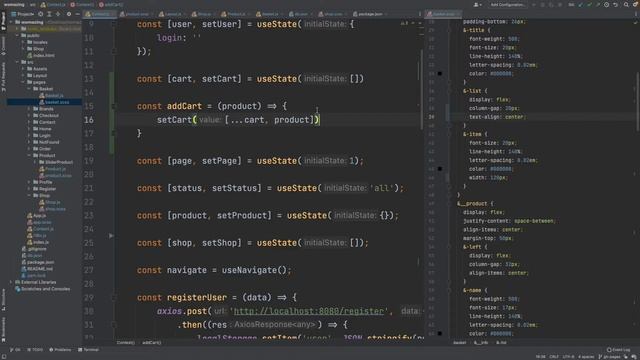The image size is (640, 360).
Task: Open the localhost:8080/register link
Action: pyautogui.click(x=309, y=311)
